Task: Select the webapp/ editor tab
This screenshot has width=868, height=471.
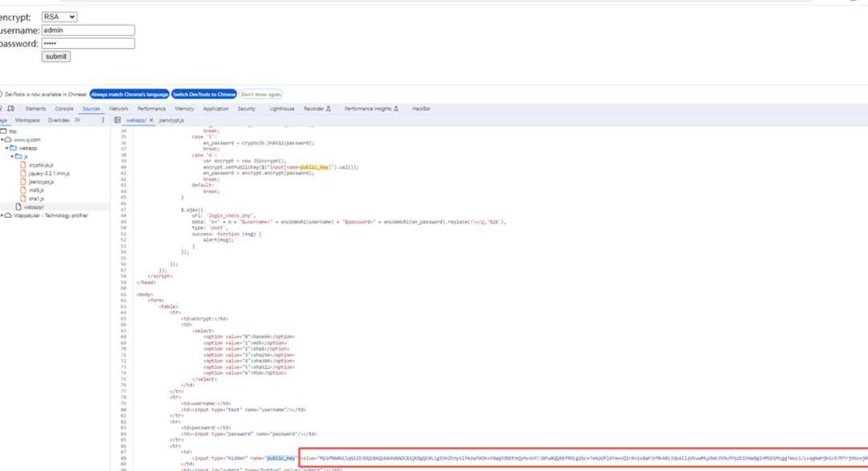Action: [136, 120]
